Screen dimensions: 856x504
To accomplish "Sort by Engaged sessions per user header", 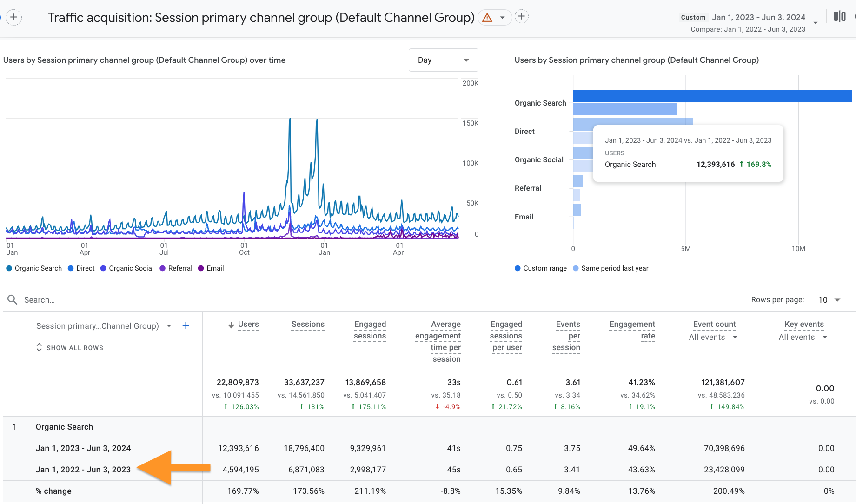I will point(506,336).
